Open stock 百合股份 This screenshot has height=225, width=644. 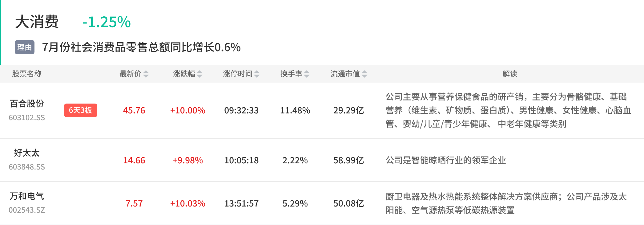point(27,104)
